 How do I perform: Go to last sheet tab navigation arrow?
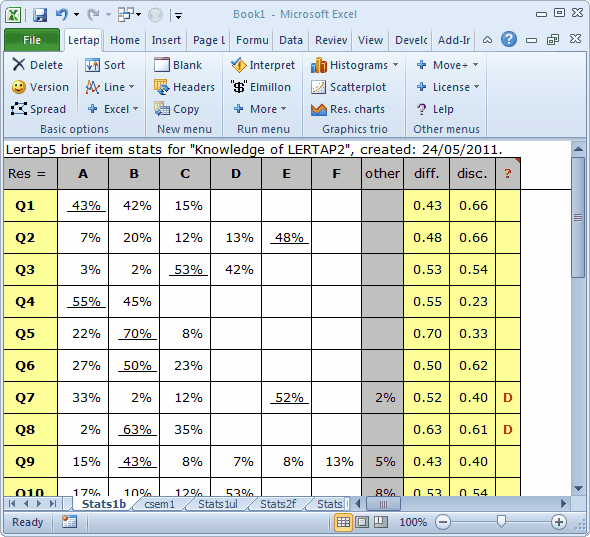53,504
